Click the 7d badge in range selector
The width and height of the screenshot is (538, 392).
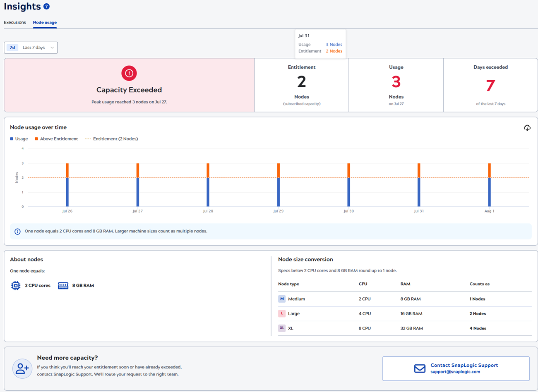(12, 48)
